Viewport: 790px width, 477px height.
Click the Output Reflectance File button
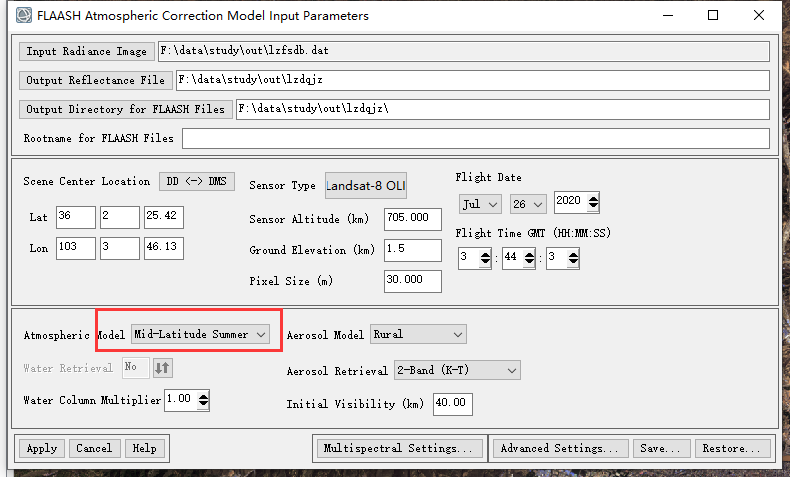96,81
